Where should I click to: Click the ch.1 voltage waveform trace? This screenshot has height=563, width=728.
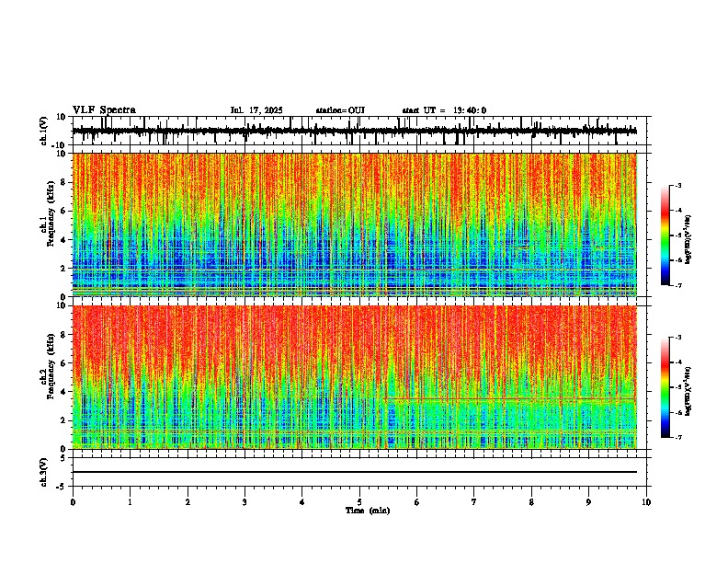354,131
